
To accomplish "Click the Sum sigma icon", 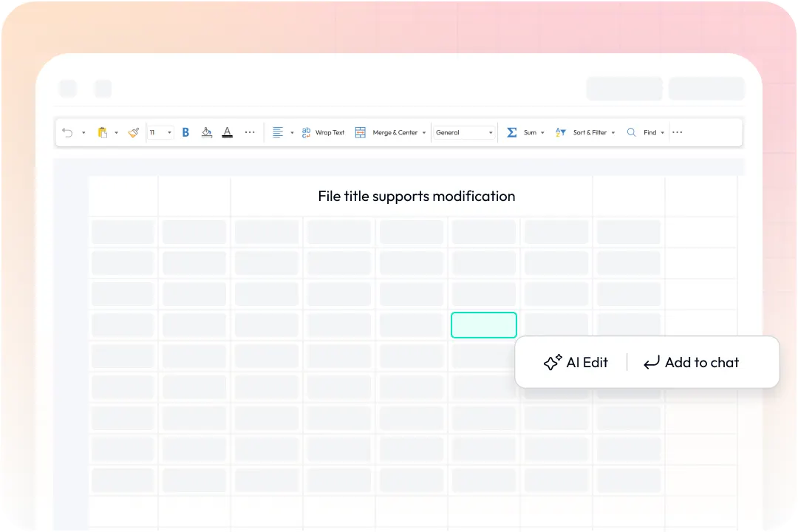I will pyautogui.click(x=512, y=133).
